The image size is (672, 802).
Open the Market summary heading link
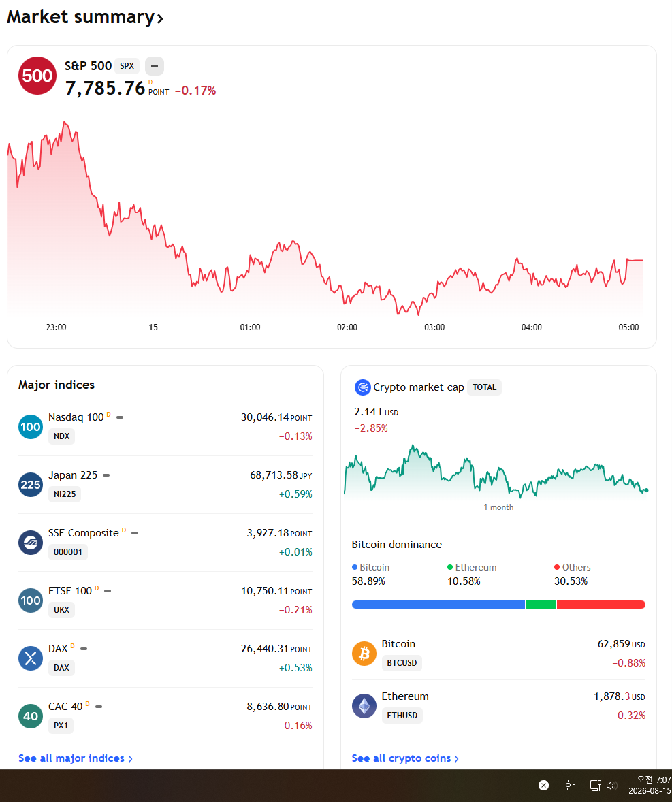click(x=85, y=18)
